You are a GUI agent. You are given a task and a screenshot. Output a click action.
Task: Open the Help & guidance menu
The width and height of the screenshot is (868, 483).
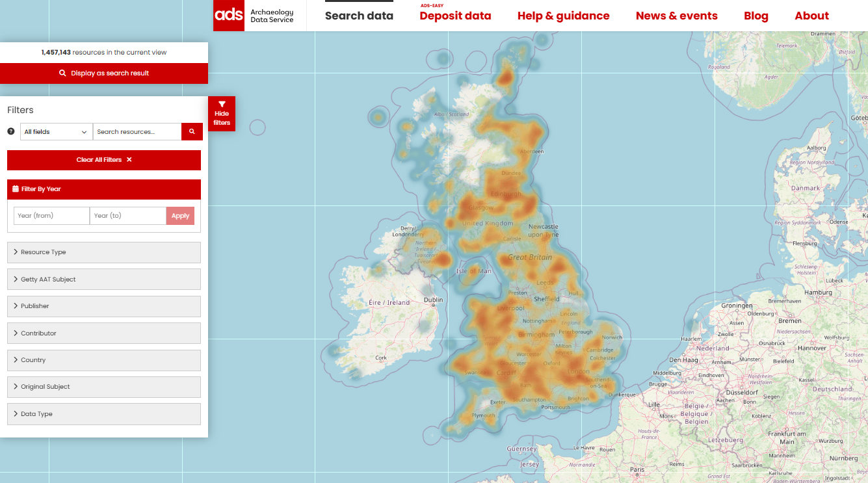(563, 16)
